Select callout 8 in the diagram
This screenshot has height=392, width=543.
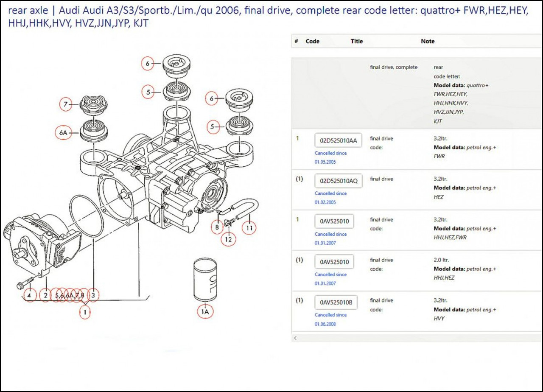tap(217, 227)
